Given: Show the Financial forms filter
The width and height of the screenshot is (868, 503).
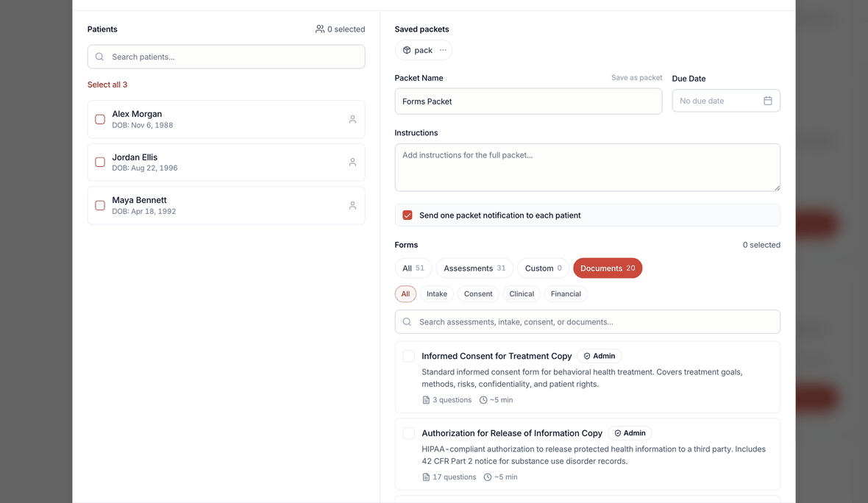Looking at the screenshot, I should 566,294.
